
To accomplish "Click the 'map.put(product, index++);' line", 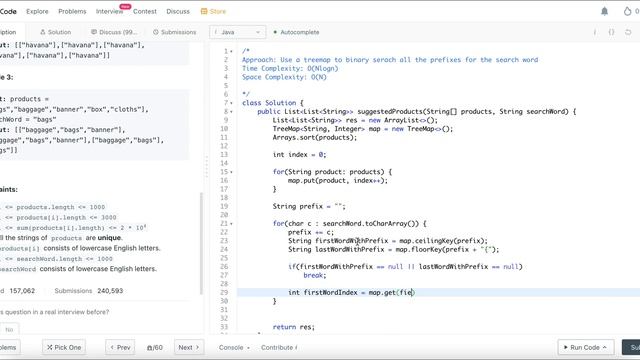I will [338, 180].
